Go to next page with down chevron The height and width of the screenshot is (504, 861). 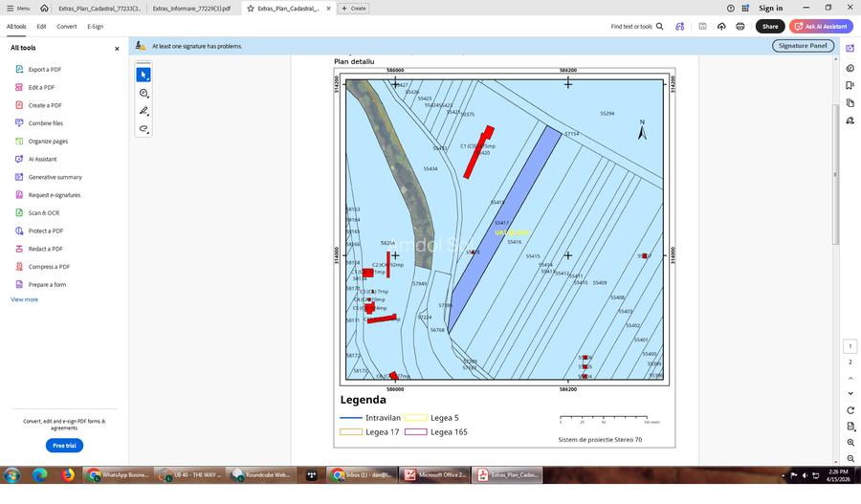(x=850, y=393)
